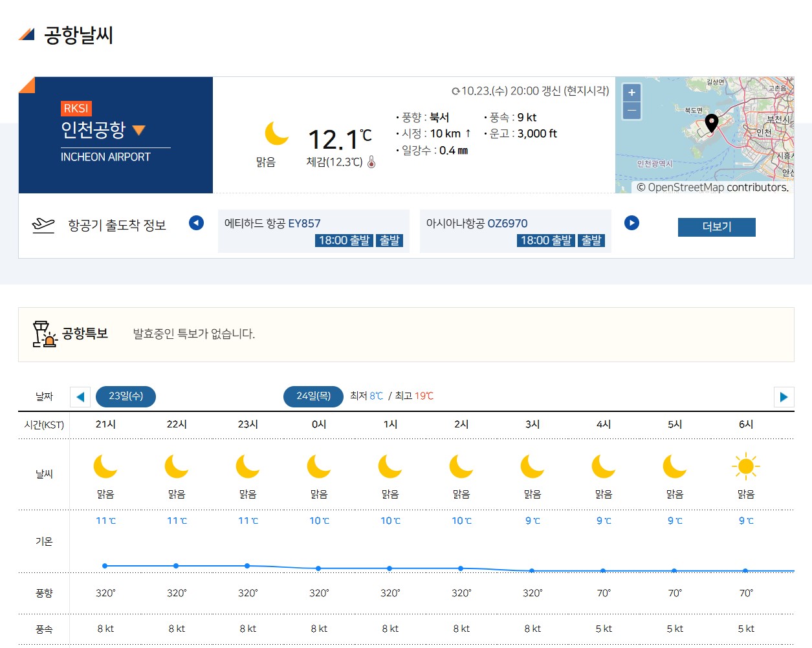Switch to the 23일(수) date tab
Screen dimensions: 812x648
126,396
